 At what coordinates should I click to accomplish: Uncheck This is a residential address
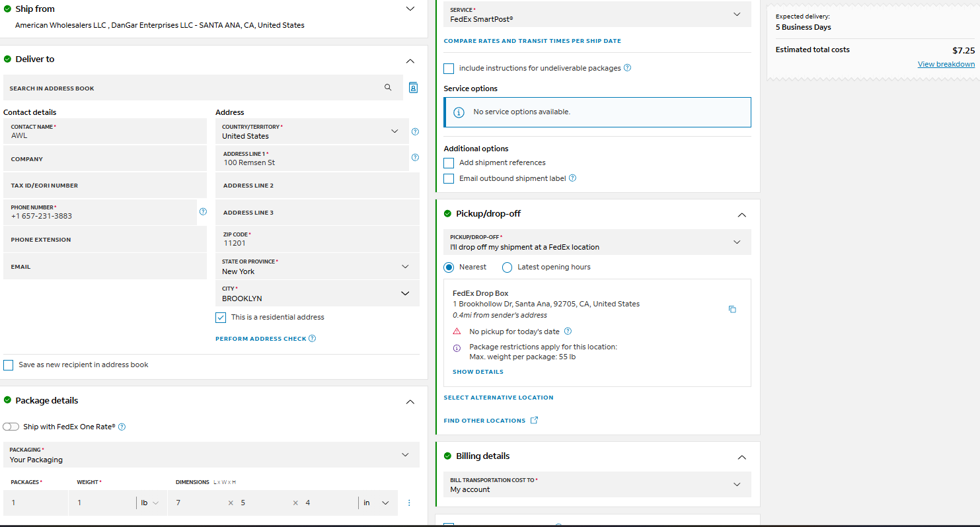[221, 317]
